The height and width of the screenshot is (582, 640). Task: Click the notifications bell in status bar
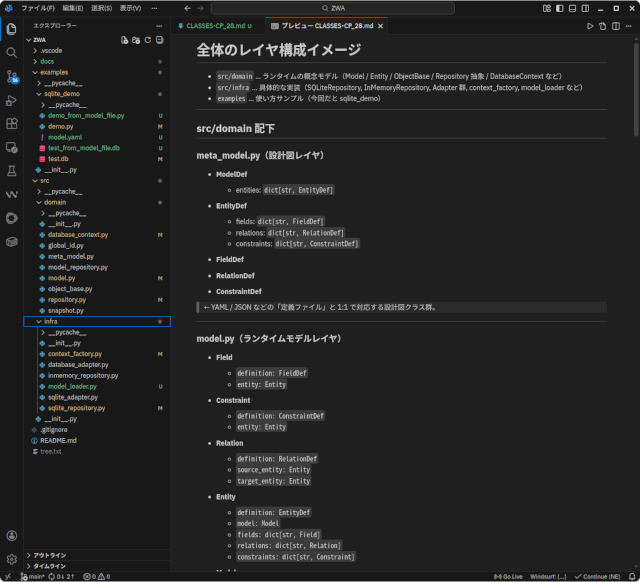(630, 576)
